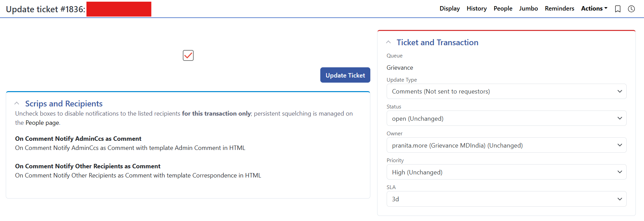
Task: Expand the Actions dropdown menu
Action: (594, 8)
